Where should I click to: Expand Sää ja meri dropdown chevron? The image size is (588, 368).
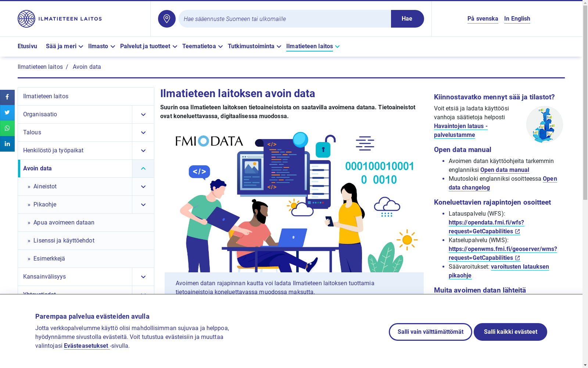pos(81,47)
